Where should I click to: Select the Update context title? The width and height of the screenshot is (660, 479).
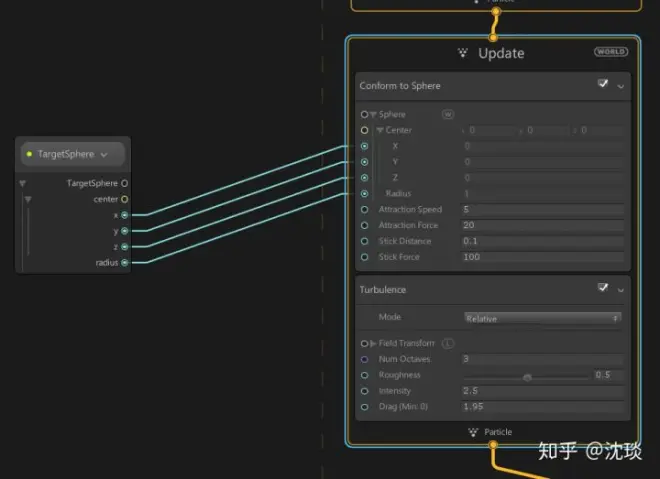tap(501, 53)
